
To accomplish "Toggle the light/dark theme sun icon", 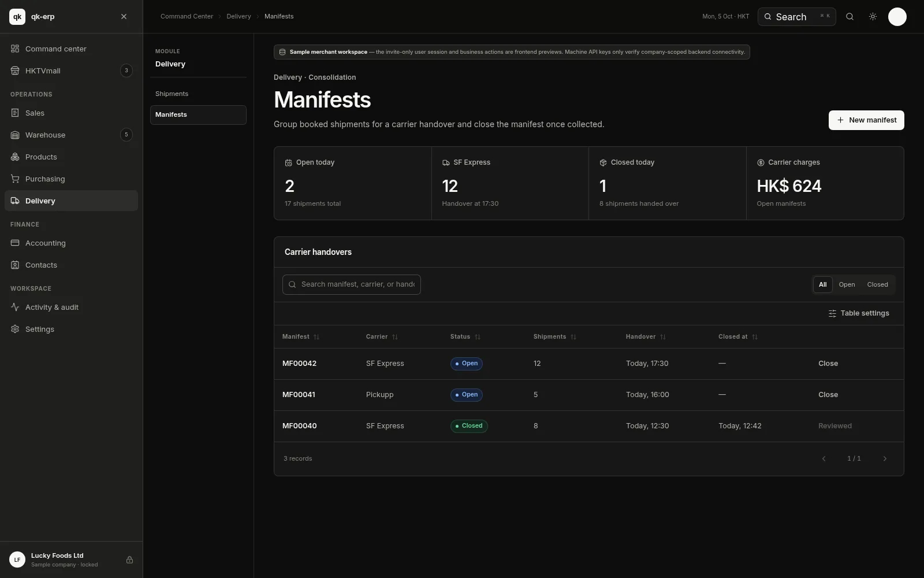I will point(873,17).
